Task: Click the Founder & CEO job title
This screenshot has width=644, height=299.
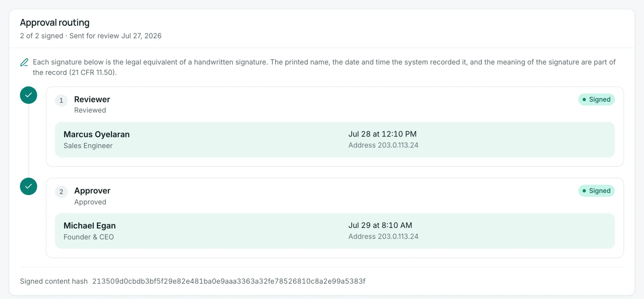Action: pyautogui.click(x=89, y=237)
